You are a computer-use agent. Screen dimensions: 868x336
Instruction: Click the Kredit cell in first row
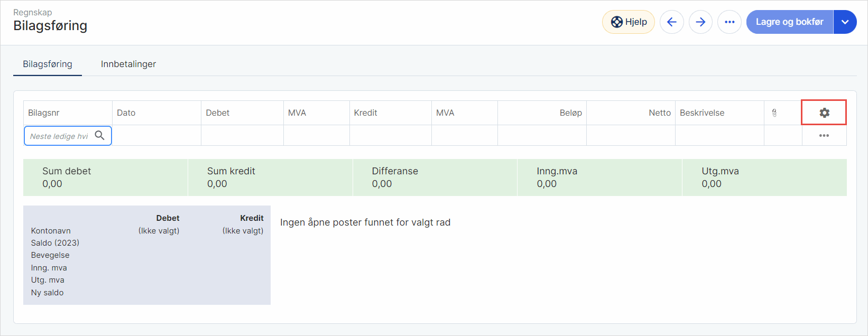pyautogui.click(x=390, y=136)
